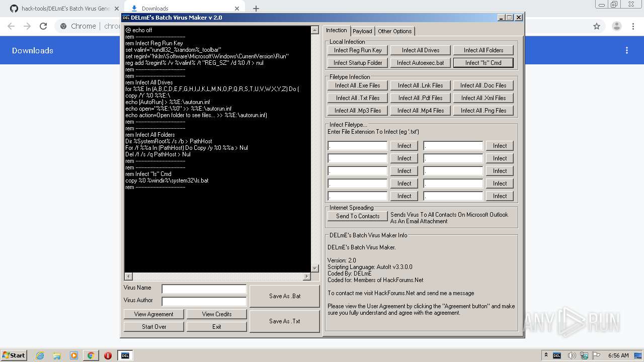The image size is (644, 362).
Task: Switch to the Infection tab
Action: pos(337,31)
